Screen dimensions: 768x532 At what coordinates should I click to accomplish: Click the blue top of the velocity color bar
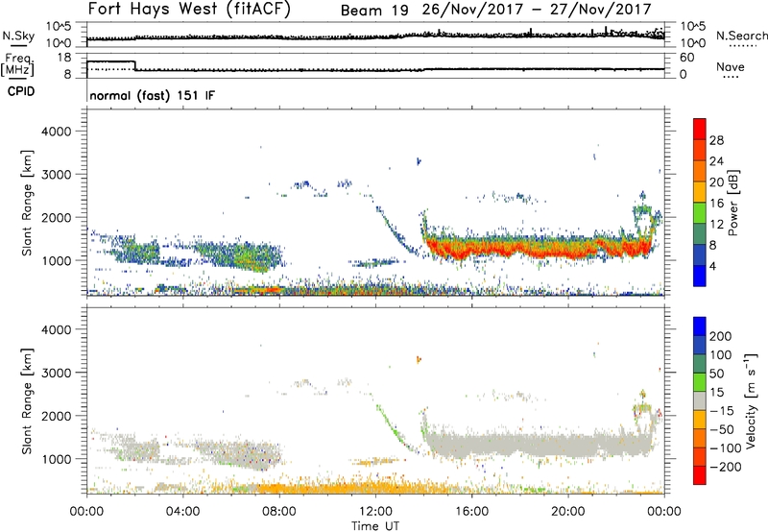pyautogui.click(x=700, y=326)
